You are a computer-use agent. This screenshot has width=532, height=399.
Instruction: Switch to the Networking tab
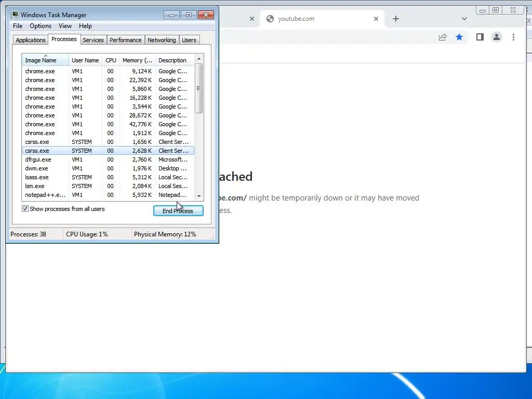tap(162, 40)
